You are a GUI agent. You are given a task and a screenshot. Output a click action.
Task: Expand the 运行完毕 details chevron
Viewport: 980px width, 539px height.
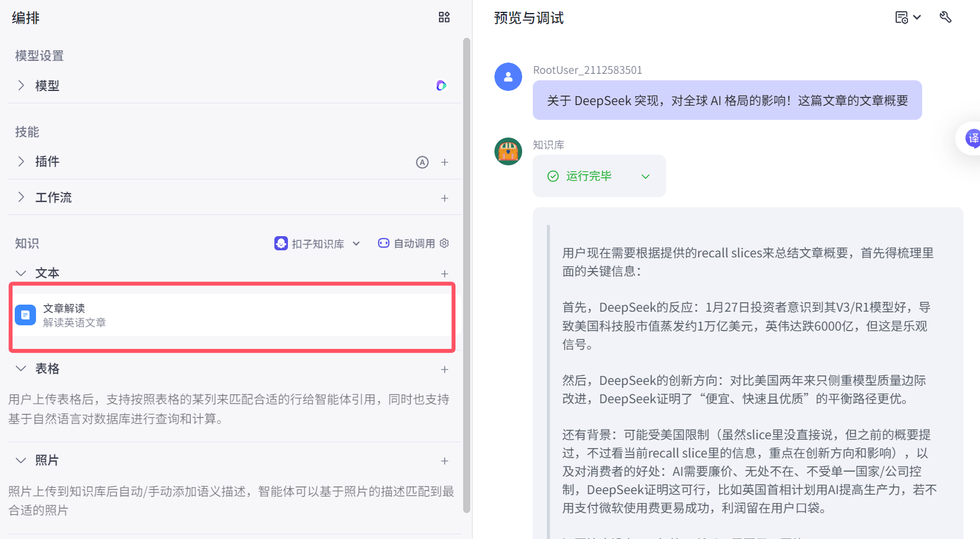click(645, 176)
